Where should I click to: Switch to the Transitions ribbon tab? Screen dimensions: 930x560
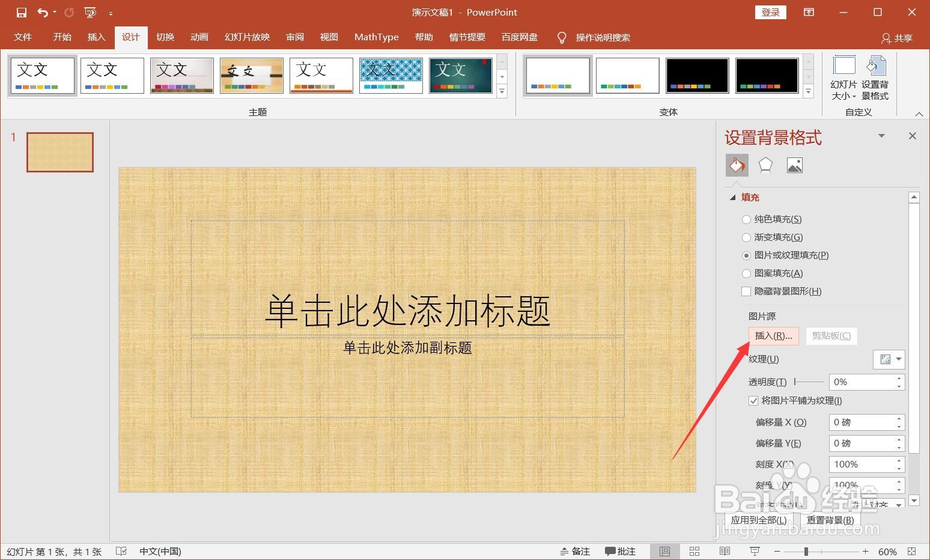tap(165, 37)
